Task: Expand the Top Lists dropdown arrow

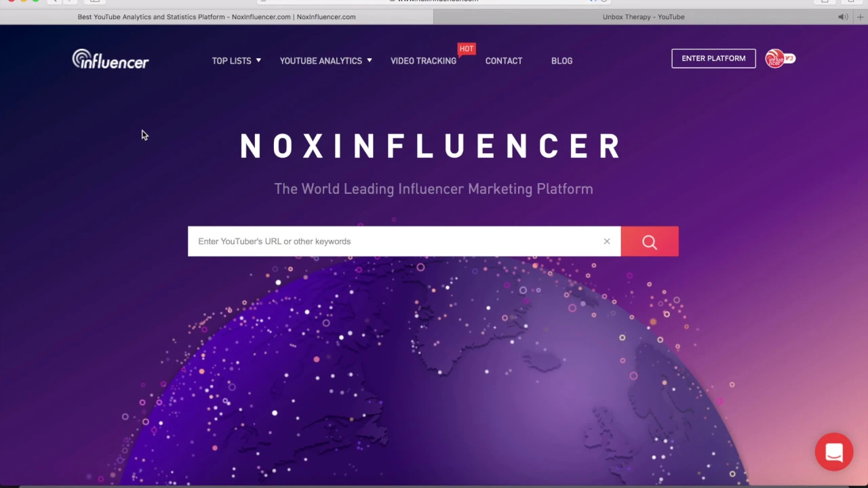Action: click(x=258, y=60)
